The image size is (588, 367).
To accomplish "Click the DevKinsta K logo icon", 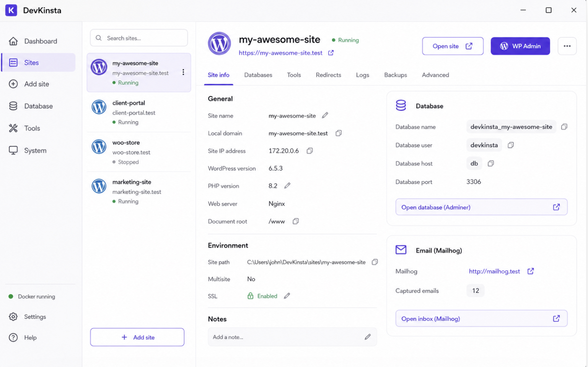I will (x=11, y=10).
